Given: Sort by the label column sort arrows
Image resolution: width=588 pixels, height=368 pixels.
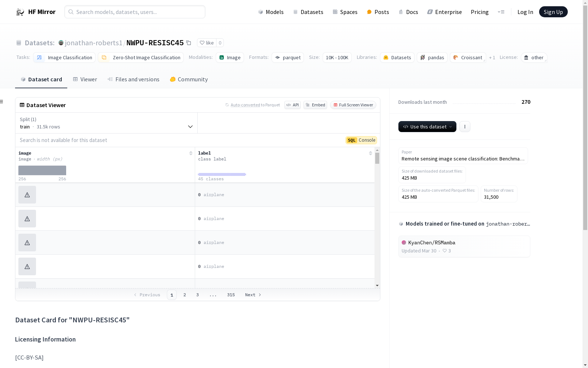Looking at the screenshot, I should (x=370, y=153).
